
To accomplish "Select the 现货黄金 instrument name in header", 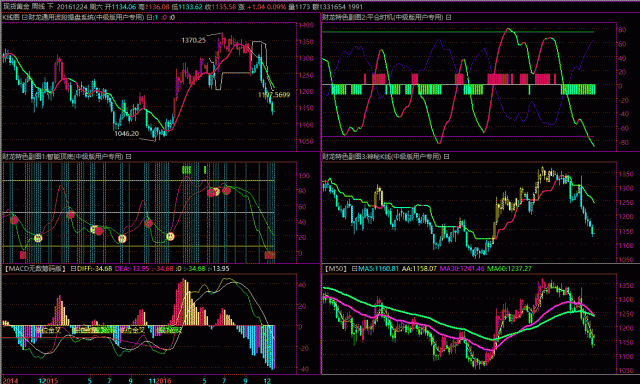I will (x=16, y=7).
